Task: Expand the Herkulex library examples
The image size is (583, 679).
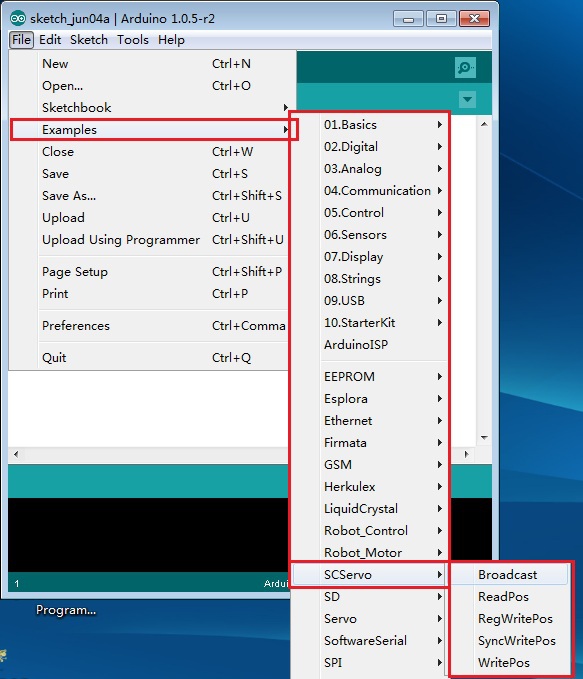Action: click(370, 487)
